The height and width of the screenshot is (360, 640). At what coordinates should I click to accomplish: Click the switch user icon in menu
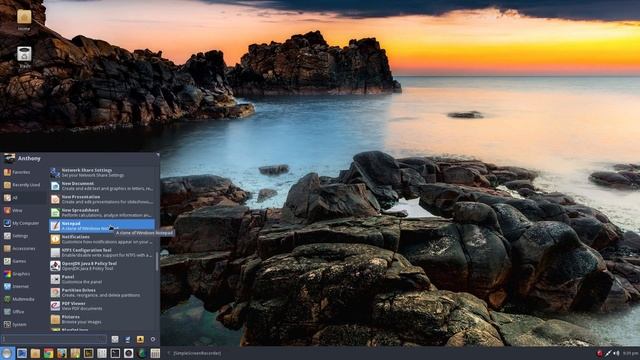click(x=140, y=339)
